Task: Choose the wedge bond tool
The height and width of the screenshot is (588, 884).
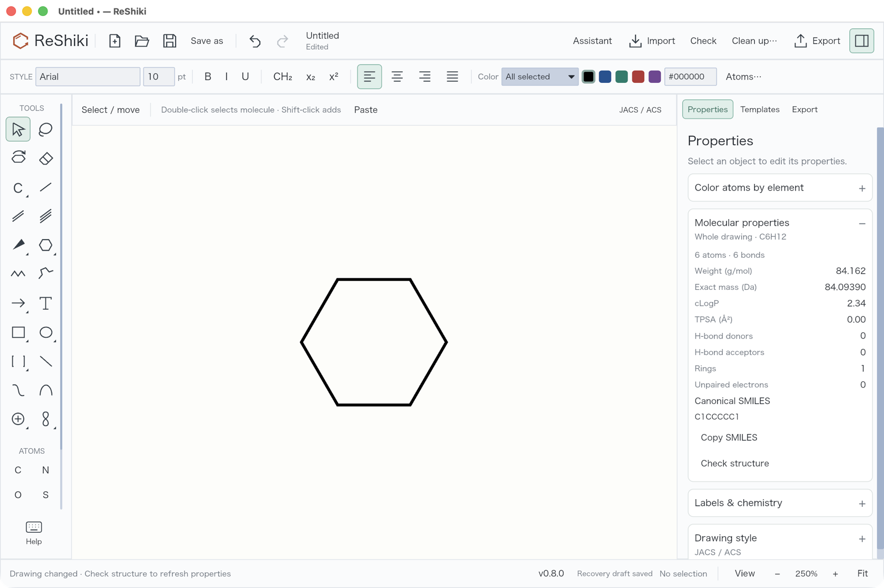Action: click(x=18, y=245)
